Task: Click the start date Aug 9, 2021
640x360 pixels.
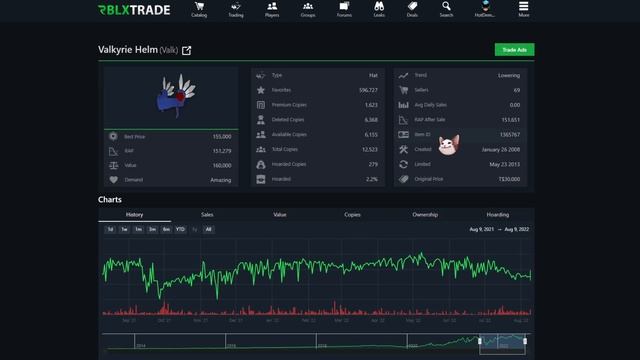Action: pyautogui.click(x=482, y=229)
